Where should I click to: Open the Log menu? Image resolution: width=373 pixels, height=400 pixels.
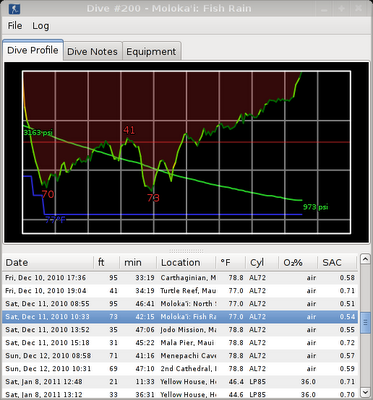pyautogui.click(x=41, y=26)
